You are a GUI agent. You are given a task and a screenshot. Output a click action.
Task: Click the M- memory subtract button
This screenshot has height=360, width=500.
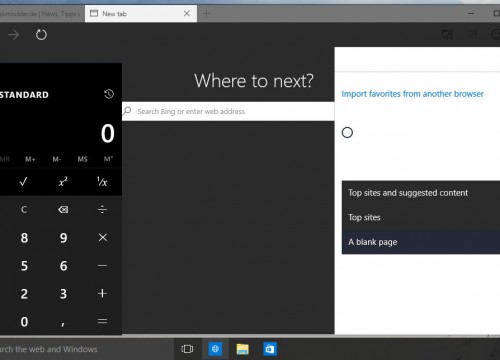(56, 159)
